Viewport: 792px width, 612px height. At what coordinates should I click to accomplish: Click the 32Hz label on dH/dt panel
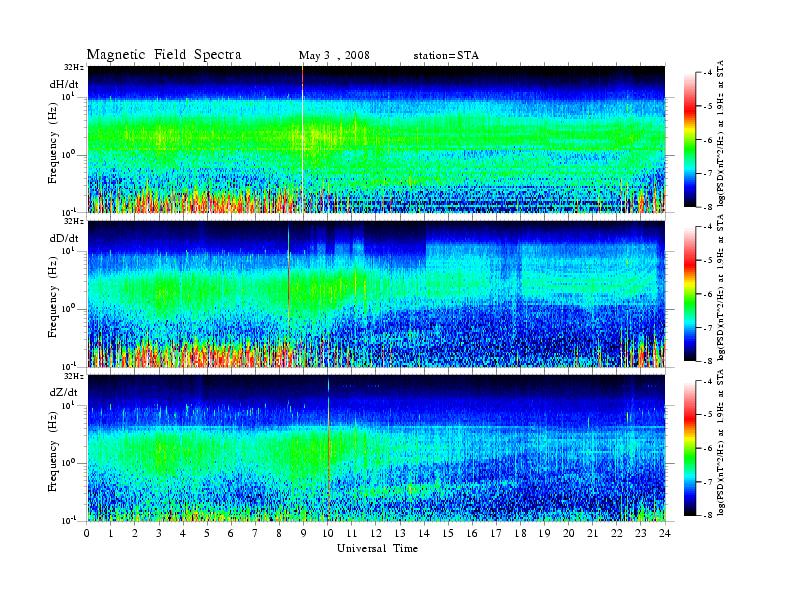pyautogui.click(x=74, y=67)
